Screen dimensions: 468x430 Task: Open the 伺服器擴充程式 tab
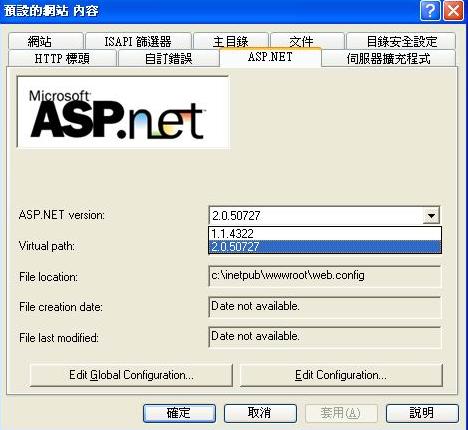[x=389, y=58]
